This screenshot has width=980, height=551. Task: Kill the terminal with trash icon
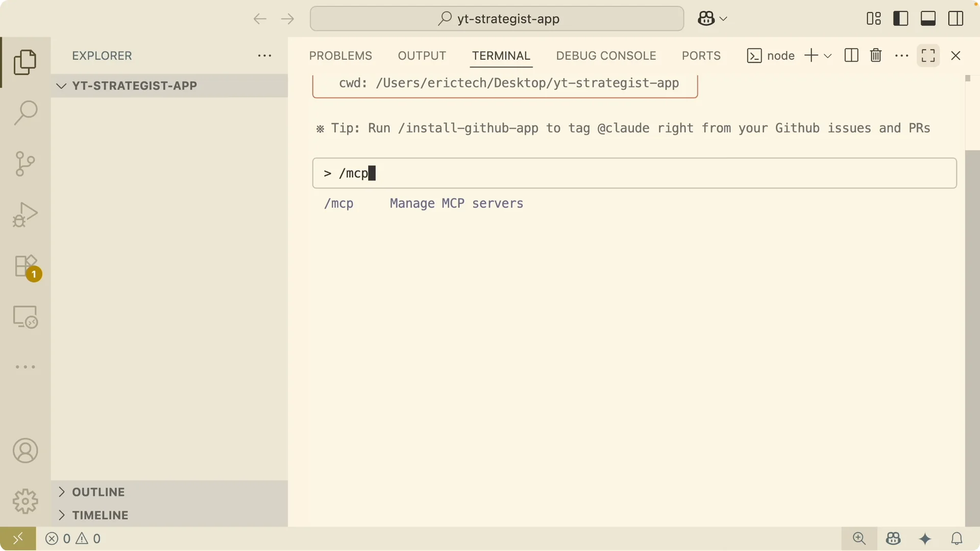pos(876,56)
